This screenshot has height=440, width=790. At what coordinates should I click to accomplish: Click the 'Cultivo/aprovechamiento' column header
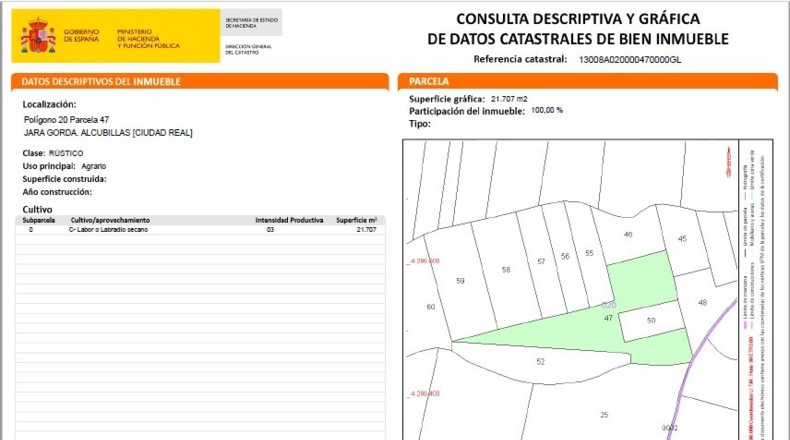pyautogui.click(x=110, y=220)
